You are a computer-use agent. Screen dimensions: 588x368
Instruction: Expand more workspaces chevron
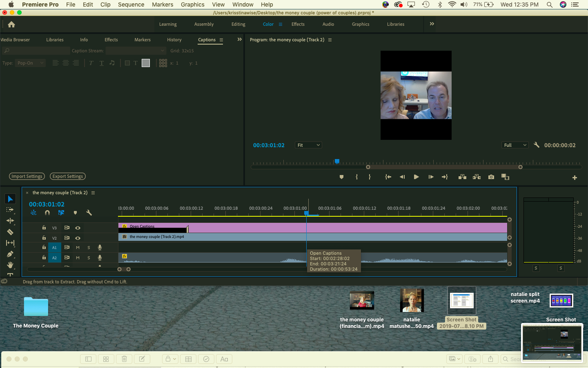click(x=432, y=24)
